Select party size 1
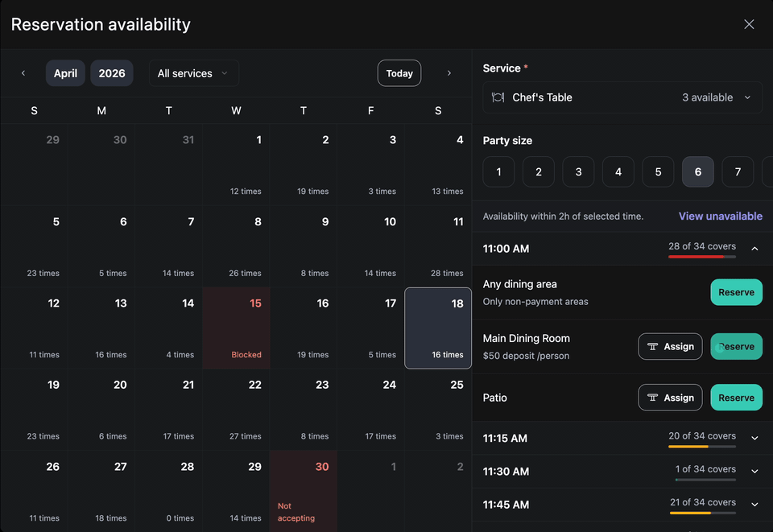The image size is (773, 532). click(498, 171)
